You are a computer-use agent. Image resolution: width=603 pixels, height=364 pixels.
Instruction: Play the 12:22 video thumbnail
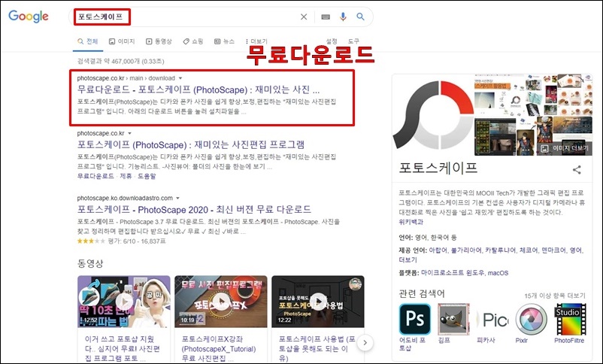(317, 302)
